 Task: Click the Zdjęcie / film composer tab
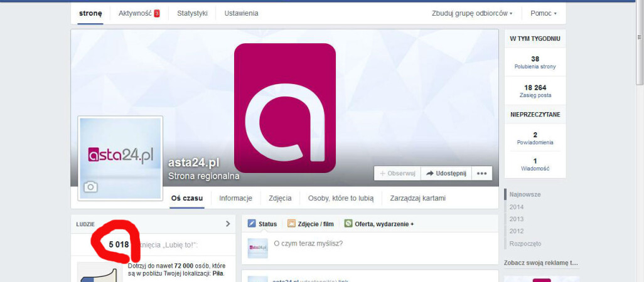(310, 224)
